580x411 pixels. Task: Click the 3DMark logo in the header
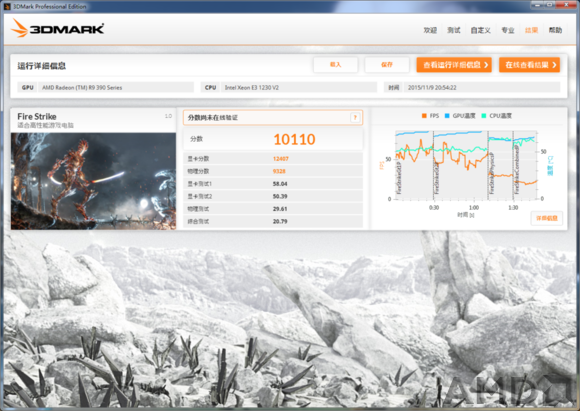point(57,28)
